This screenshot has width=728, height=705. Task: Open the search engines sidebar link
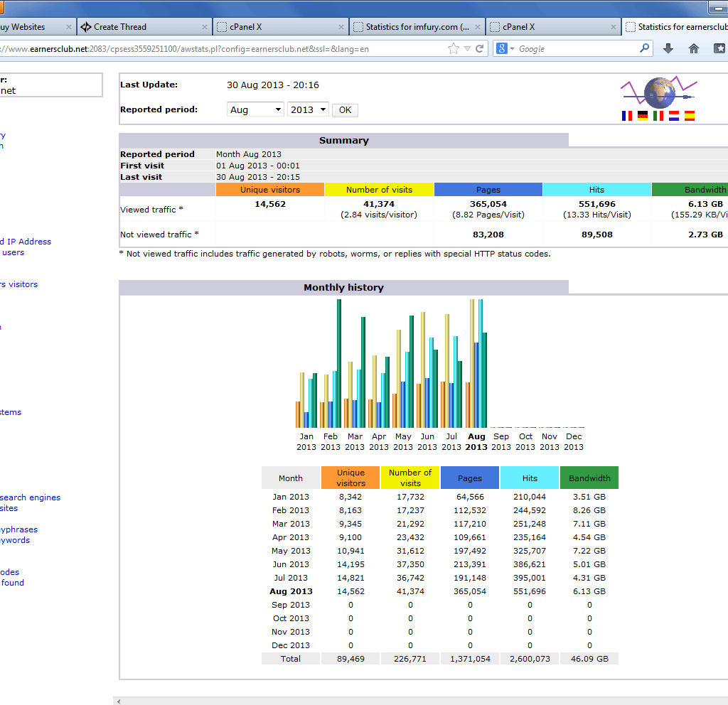[x=30, y=497]
